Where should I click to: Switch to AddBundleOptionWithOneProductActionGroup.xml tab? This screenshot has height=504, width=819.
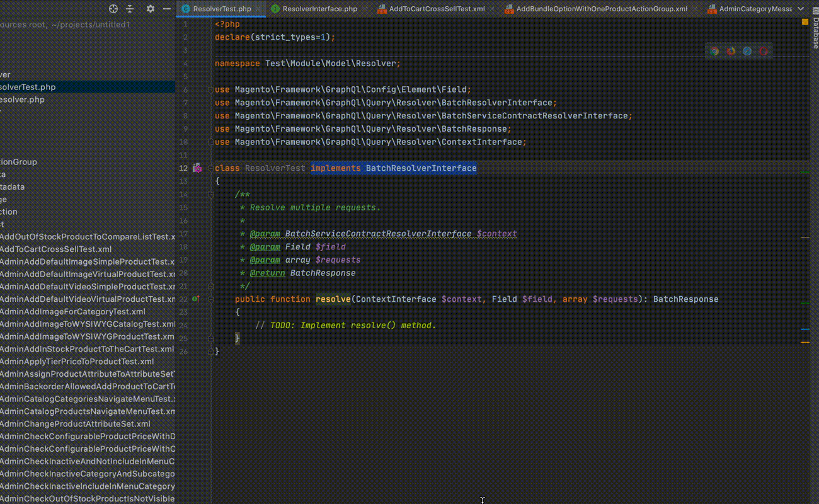click(x=601, y=9)
